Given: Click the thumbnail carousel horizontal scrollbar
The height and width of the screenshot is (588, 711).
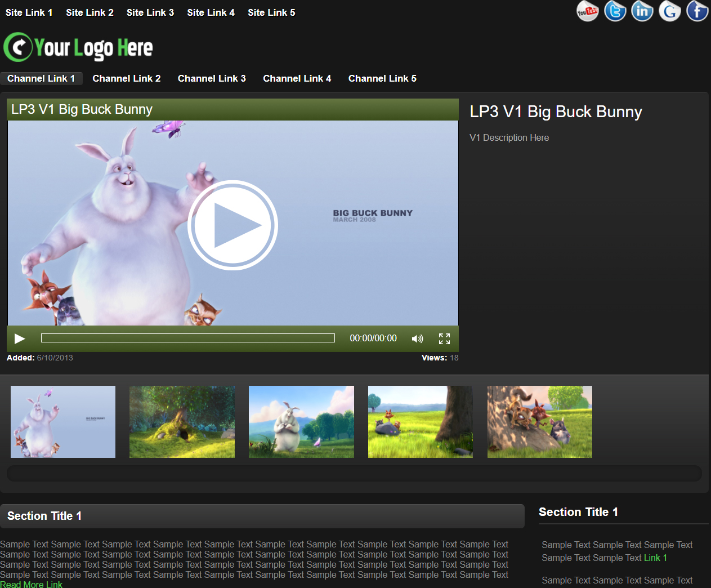Looking at the screenshot, I should click(x=354, y=473).
